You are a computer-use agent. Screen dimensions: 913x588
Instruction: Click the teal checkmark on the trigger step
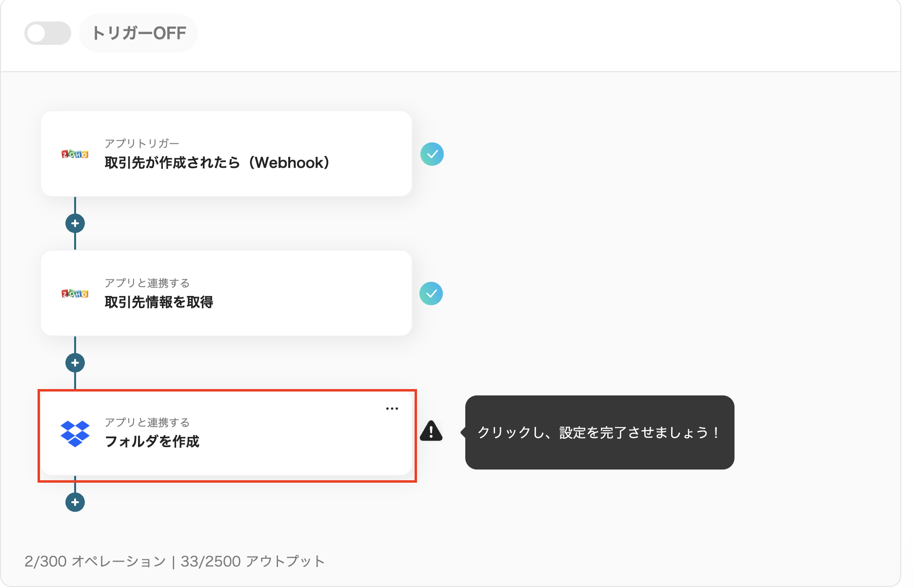point(432,154)
